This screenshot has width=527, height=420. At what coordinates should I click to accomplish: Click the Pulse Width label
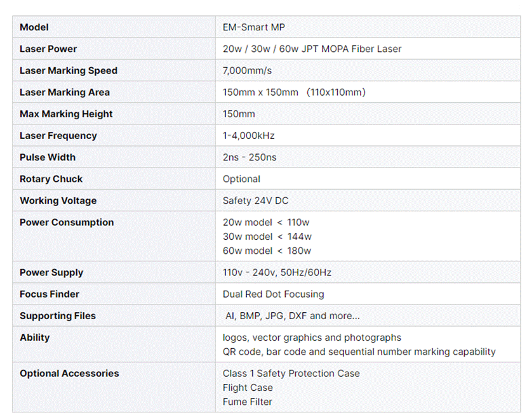point(48,157)
